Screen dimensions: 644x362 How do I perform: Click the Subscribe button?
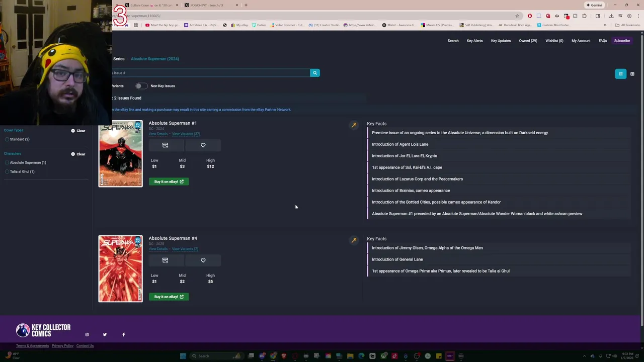click(622, 41)
